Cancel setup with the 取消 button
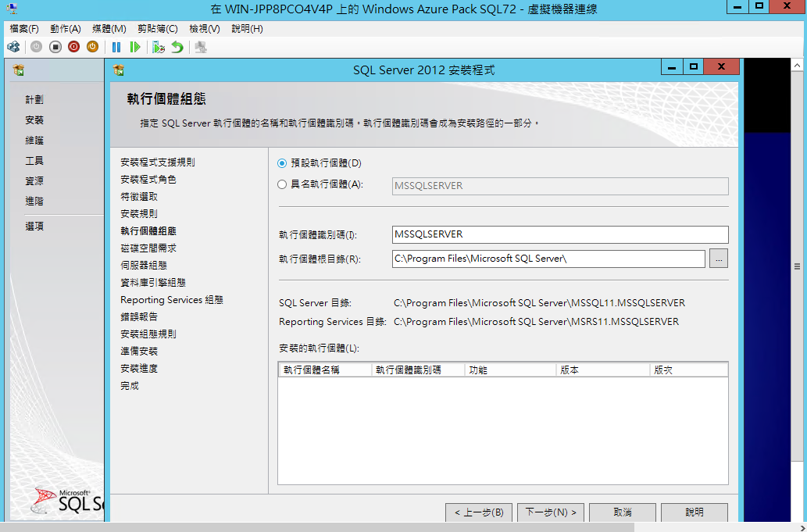The width and height of the screenshot is (807, 532). click(622, 512)
